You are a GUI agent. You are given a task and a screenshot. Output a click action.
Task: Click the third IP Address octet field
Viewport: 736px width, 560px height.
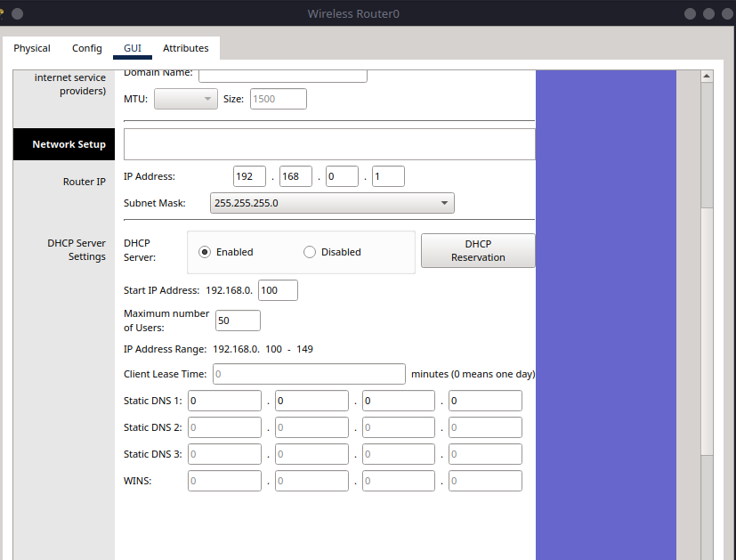(x=342, y=176)
